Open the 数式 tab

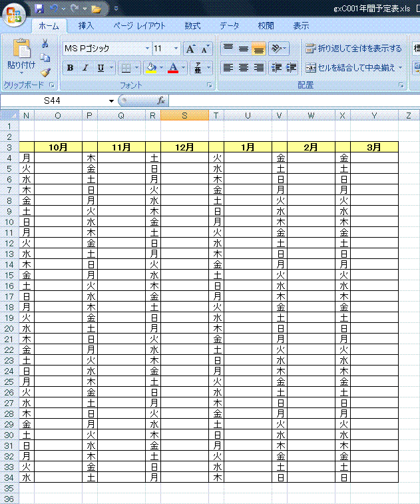192,26
